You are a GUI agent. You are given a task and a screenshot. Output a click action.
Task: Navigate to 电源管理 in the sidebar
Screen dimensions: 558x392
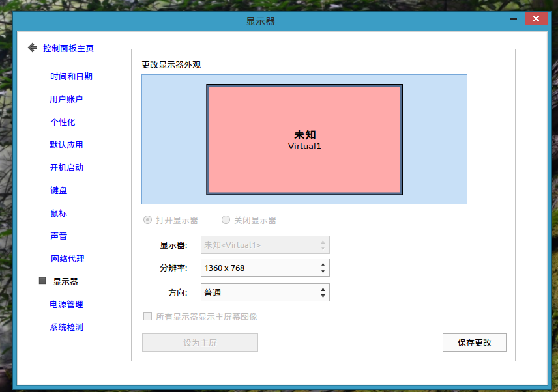tap(66, 304)
